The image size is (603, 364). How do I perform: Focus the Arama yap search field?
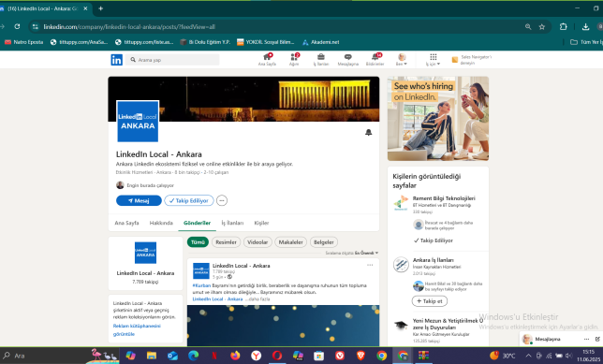click(x=172, y=60)
